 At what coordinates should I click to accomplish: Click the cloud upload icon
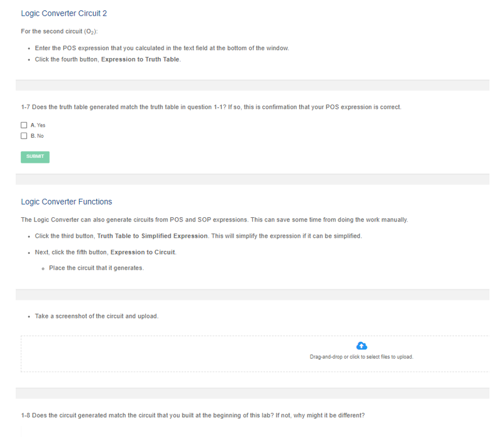(x=362, y=345)
